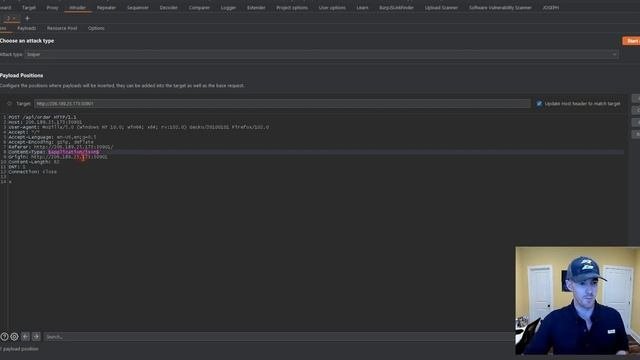Image resolution: width=640 pixels, height=360 pixels.
Task: Open the User options tab
Action: [332, 7]
